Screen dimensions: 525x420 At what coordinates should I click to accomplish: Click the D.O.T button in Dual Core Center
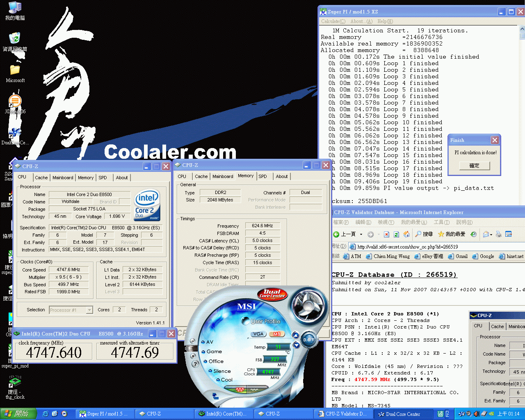click(x=308, y=340)
